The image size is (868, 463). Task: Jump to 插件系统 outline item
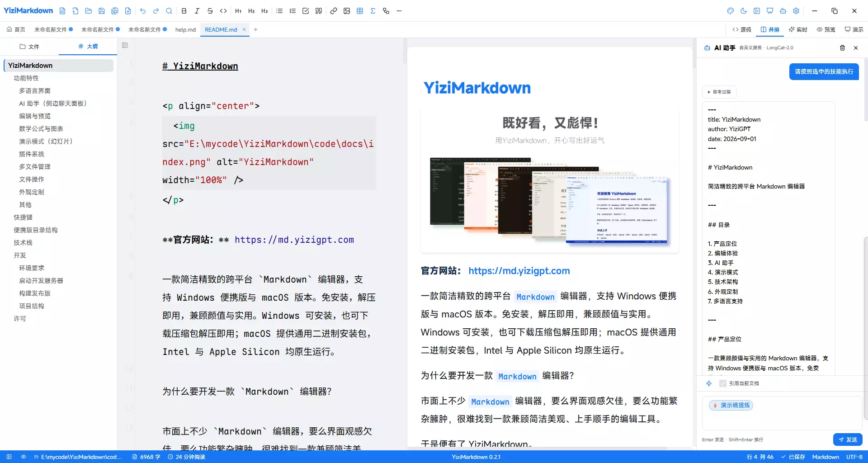coord(32,154)
